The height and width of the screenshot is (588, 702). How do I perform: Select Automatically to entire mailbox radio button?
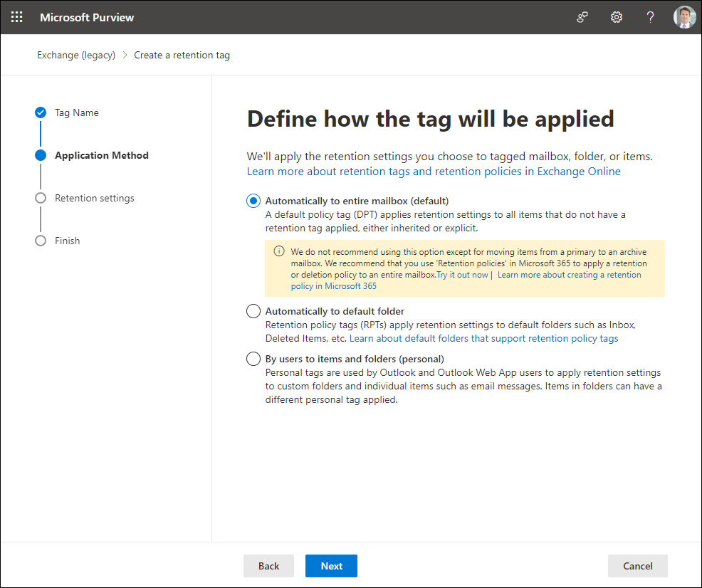click(x=253, y=201)
